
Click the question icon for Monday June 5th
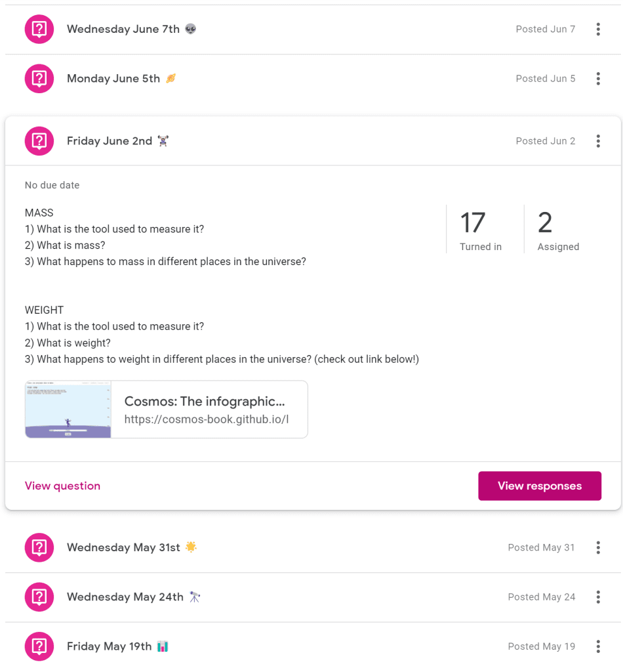tap(39, 78)
